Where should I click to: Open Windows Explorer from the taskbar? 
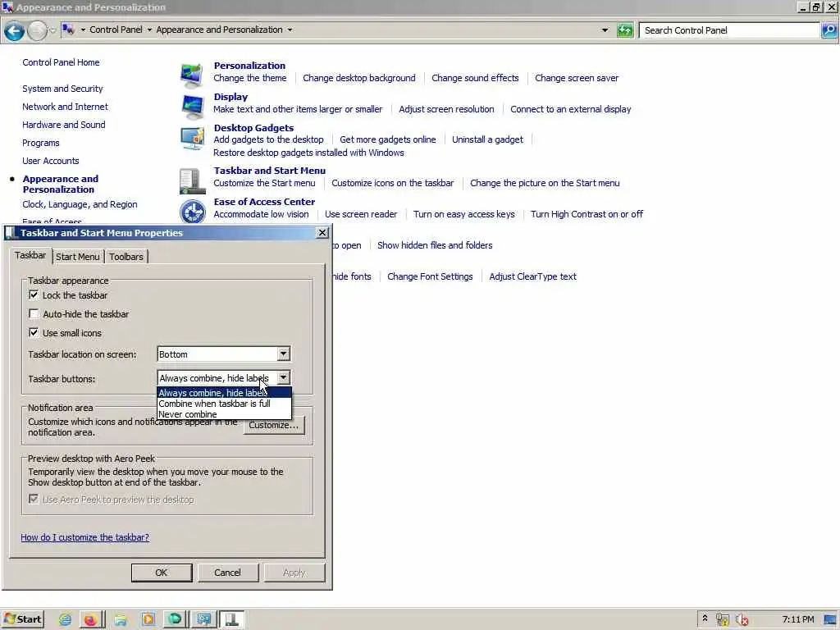pyautogui.click(x=121, y=619)
